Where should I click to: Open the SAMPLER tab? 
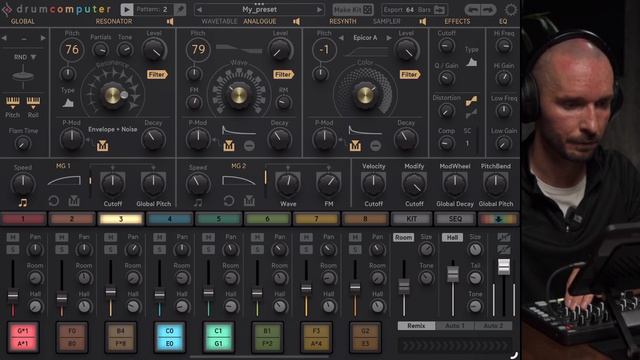[386, 21]
